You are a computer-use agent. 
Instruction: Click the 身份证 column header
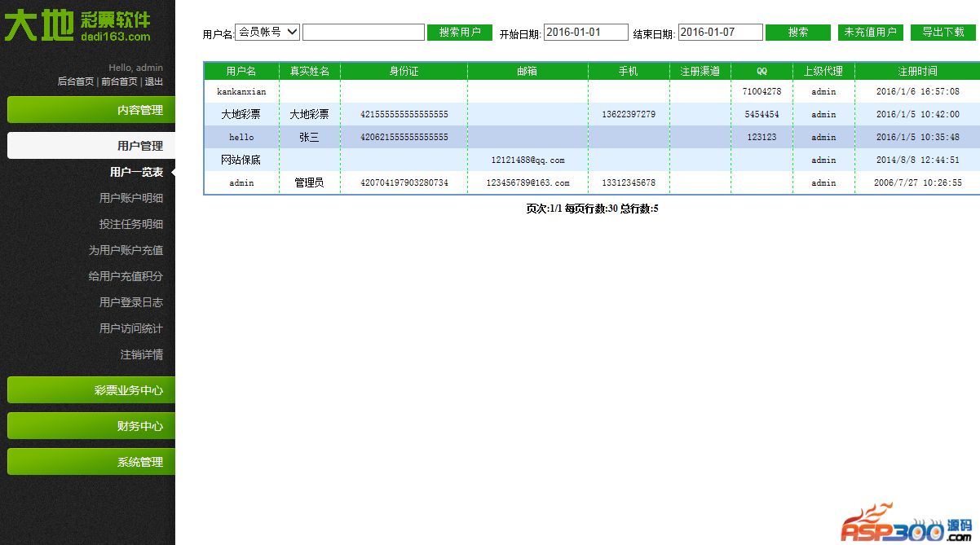coord(404,72)
